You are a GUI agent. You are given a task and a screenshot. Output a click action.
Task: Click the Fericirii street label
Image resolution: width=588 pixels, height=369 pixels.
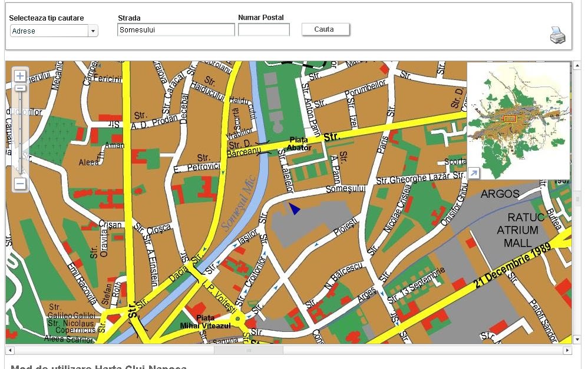point(108,78)
